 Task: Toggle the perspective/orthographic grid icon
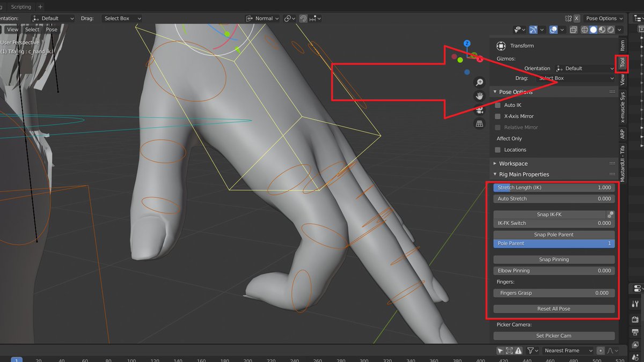pyautogui.click(x=480, y=123)
